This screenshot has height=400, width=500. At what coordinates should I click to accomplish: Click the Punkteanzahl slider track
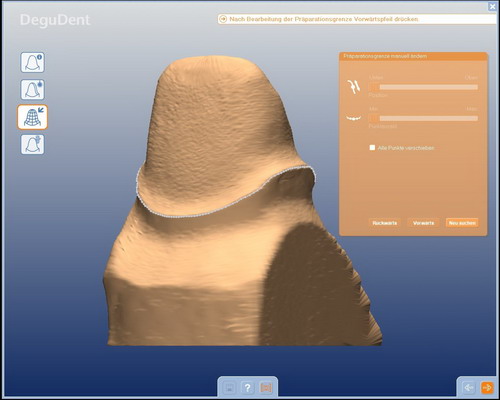[423, 118]
